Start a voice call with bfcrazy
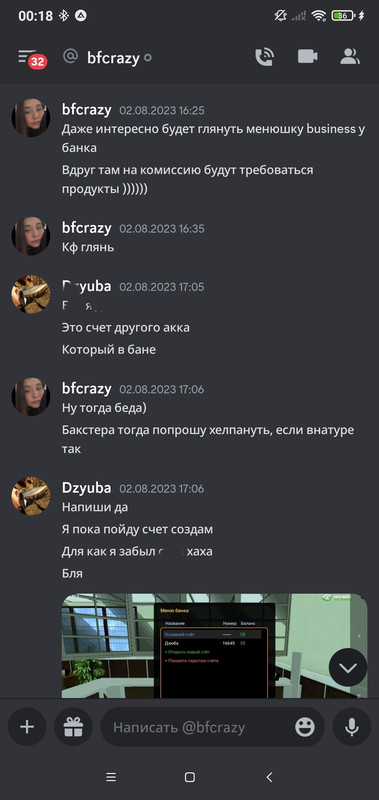This screenshot has width=379, height=800. pyautogui.click(x=264, y=57)
